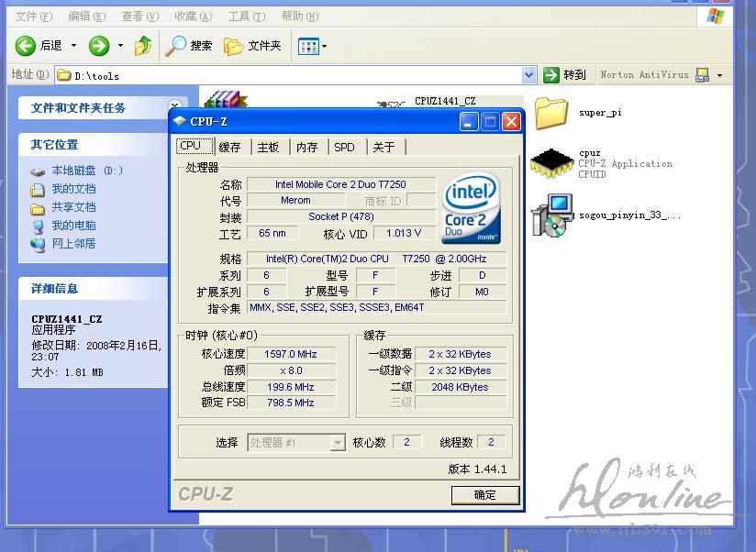
Task: Open the Norton AntiVirus toolbar dropdown arrow
Action: (x=719, y=75)
